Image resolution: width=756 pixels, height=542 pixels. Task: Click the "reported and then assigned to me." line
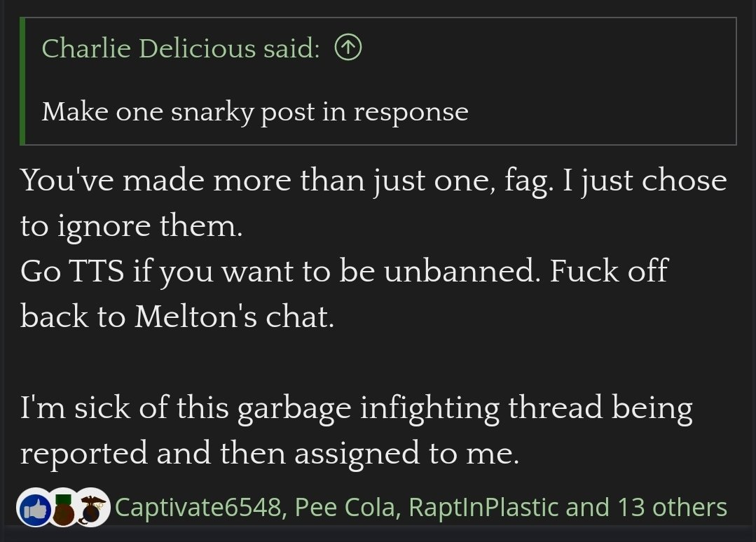270,453
